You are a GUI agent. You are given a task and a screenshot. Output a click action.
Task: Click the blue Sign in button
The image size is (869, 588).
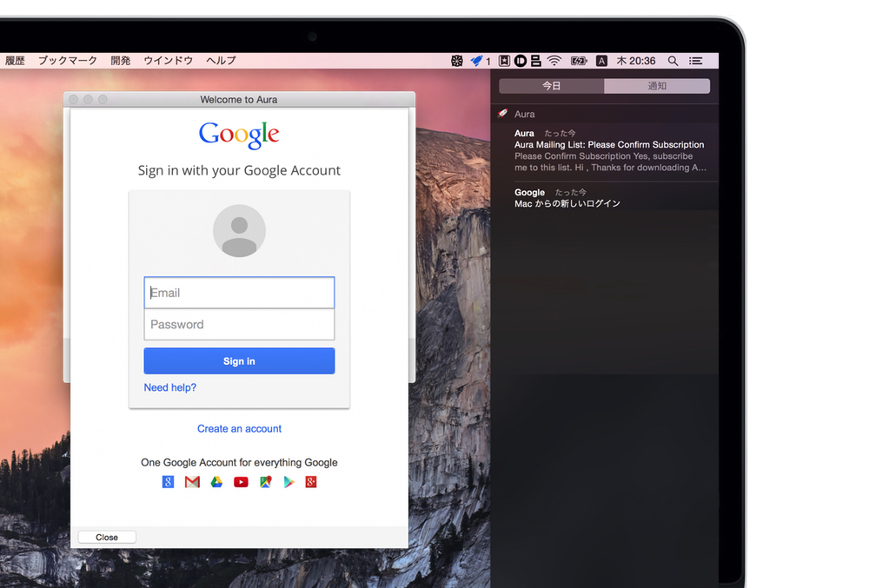click(x=240, y=361)
